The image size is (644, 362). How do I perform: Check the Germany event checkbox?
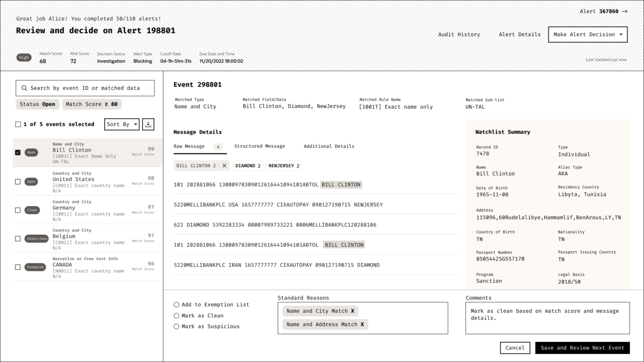(x=18, y=210)
